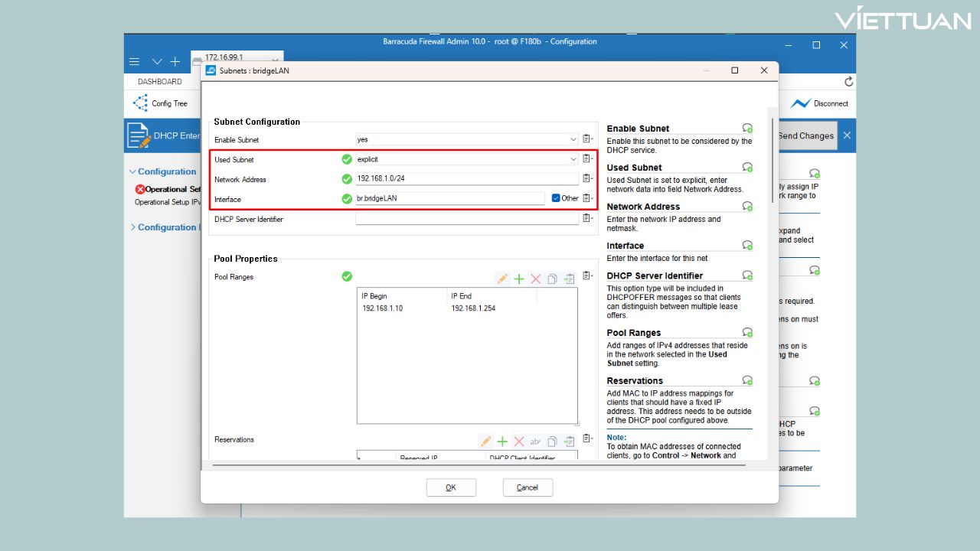Open the Used Subnet dropdown set to explicit

pos(573,159)
